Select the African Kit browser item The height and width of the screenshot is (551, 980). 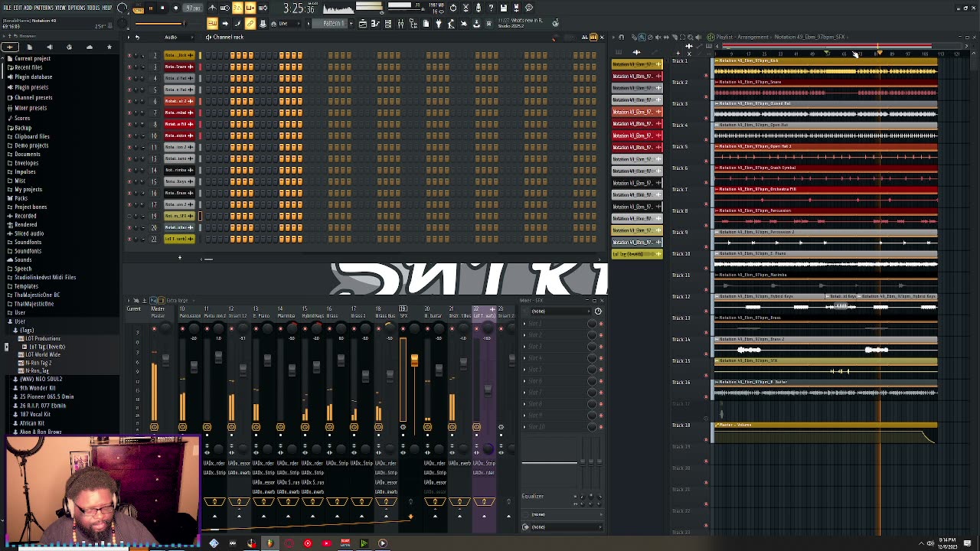point(31,423)
